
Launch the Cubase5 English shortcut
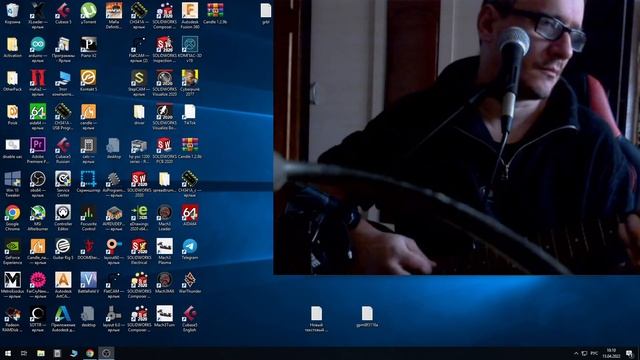tap(190, 319)
